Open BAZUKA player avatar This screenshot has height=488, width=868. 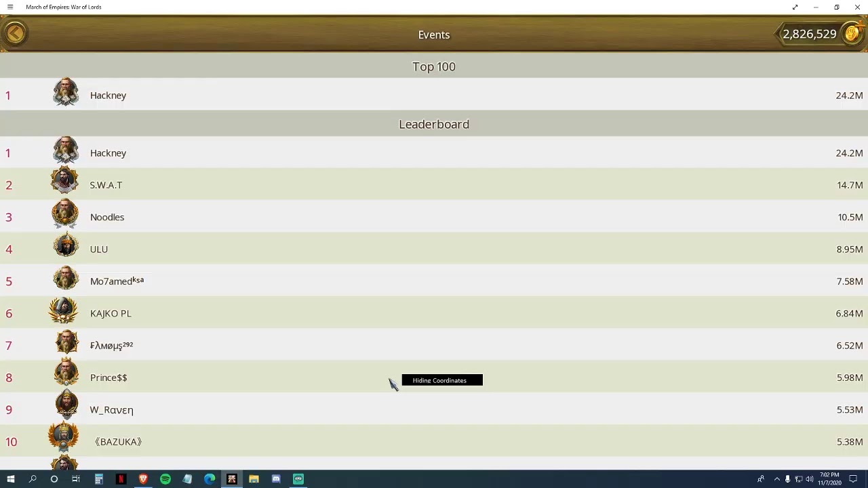click(63, 438)
